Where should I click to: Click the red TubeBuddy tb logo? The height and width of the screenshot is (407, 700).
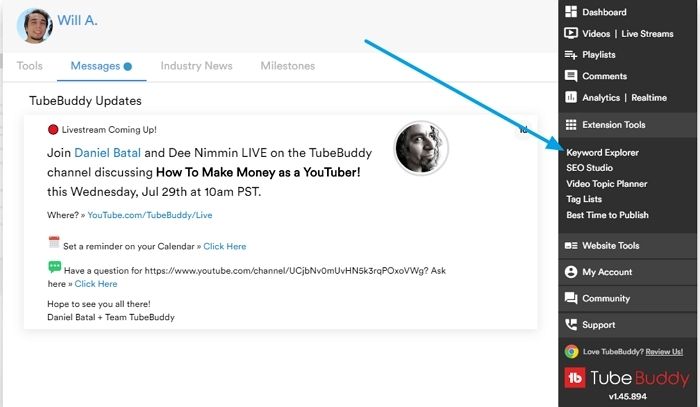[x=575, y=378]
